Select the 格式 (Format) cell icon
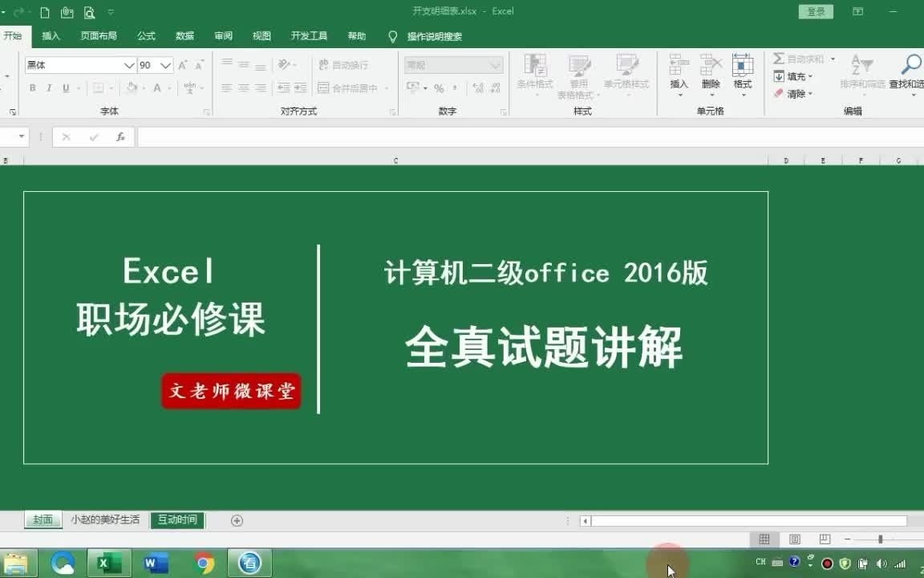 point(742,72)
